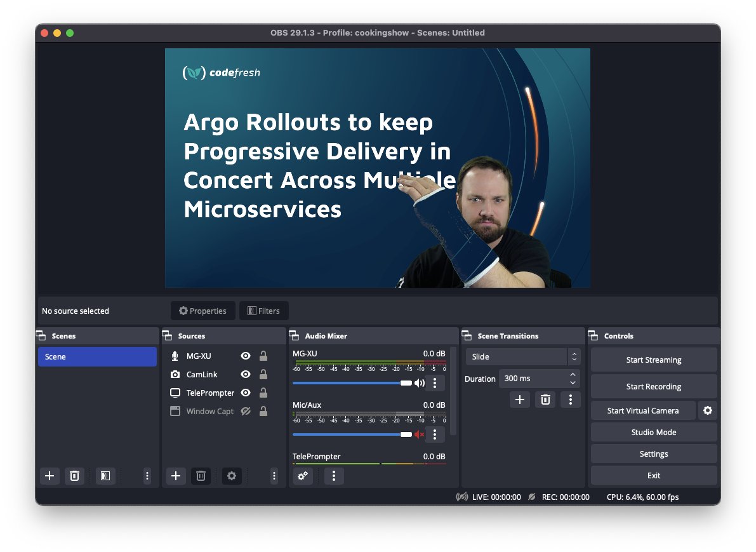Open Virtual Camera settings gear
Viewport: 756px width, 552px height.
[707, 410]
